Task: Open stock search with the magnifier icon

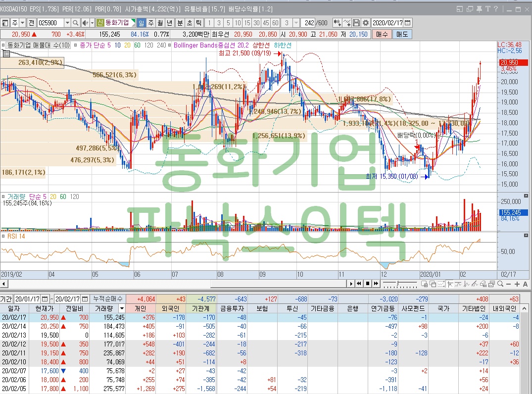Action: pos(76,23)
